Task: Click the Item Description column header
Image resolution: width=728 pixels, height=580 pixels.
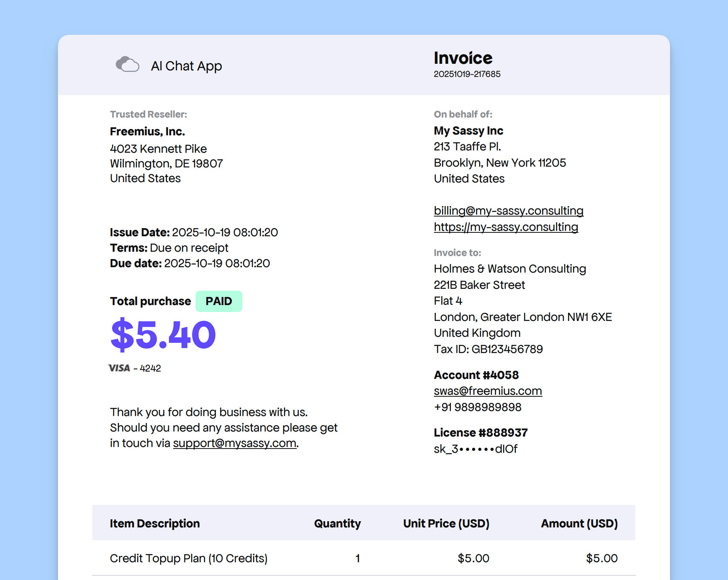Action: coord(155,524)
